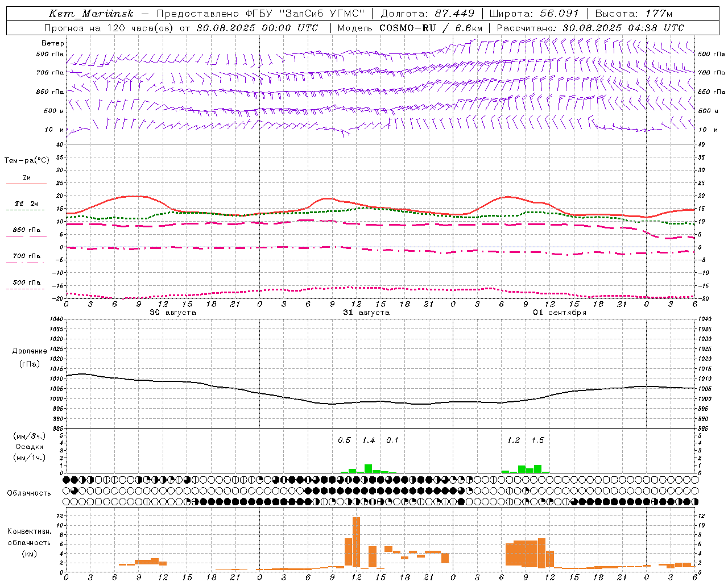This screenshot has height=582, width=728.
Task: Click the '0.5' precipitation total value
Action: tap(345, 440)
